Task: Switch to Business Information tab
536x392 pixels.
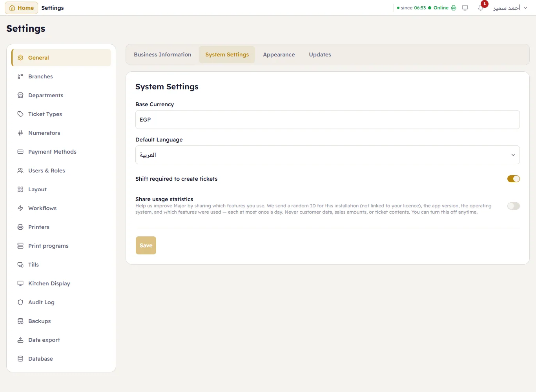Action: pyautogui.click(x=162, y=54)
